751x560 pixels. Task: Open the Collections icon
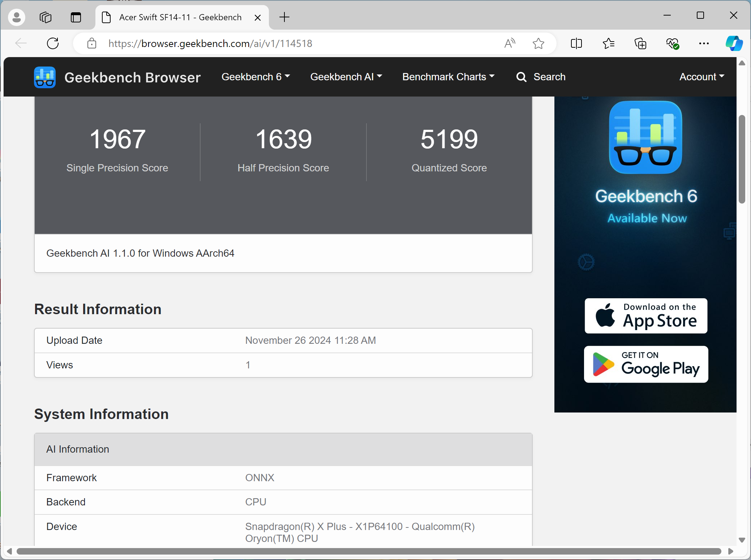640,43
